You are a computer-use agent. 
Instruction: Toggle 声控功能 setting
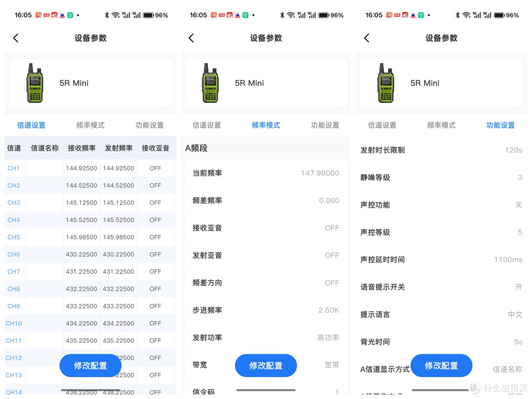[x=441, y=205]
